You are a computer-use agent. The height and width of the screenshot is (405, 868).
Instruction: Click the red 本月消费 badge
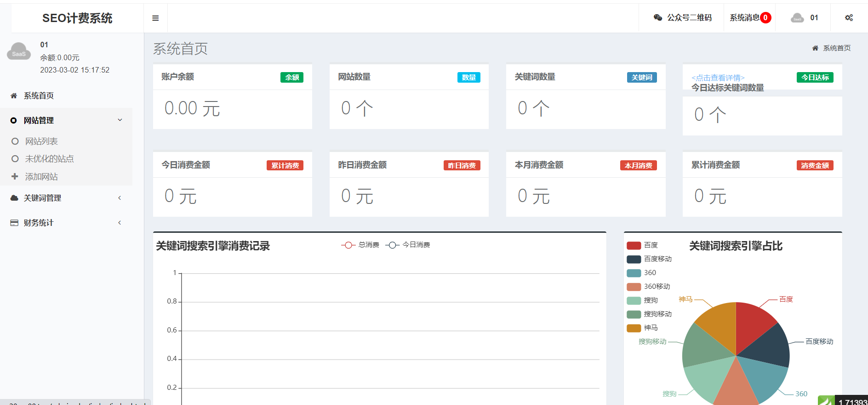[638, 165]
